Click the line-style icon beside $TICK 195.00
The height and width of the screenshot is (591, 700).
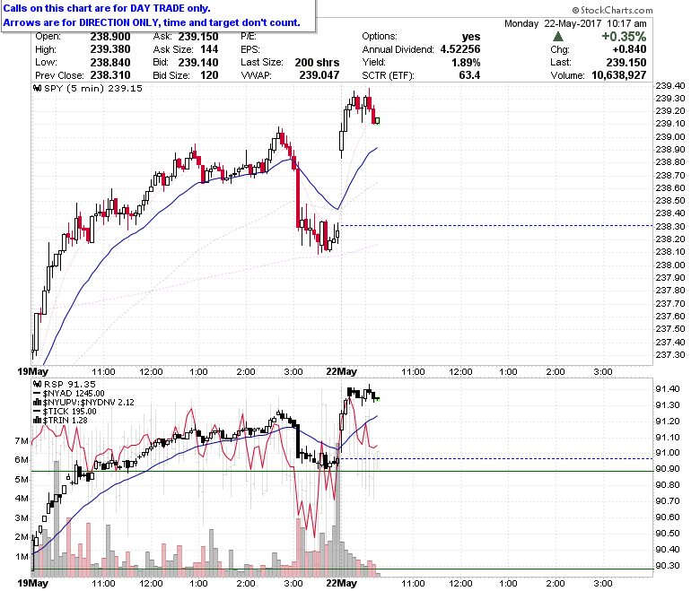[x=38, y=412]
